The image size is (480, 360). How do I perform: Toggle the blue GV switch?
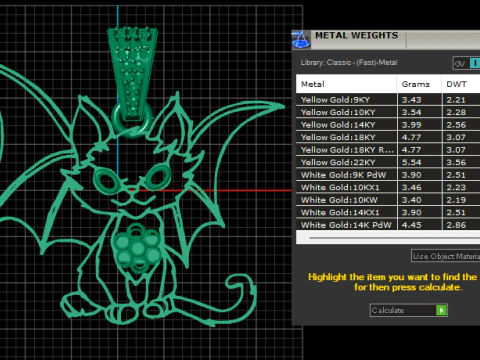(474, 63)
